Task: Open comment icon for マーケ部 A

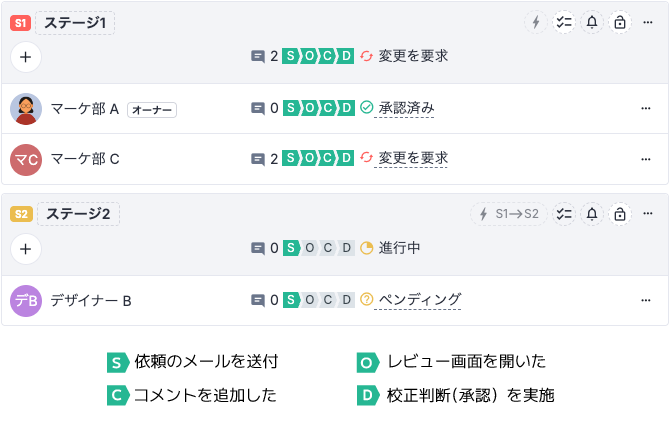Action: pos(258,108)
